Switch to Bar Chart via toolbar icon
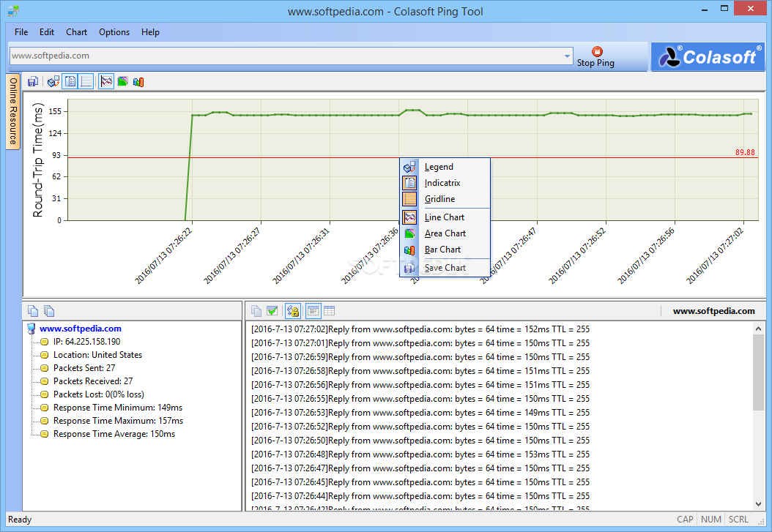The height and width of the screenshot is (532, 772). [138, 82]
